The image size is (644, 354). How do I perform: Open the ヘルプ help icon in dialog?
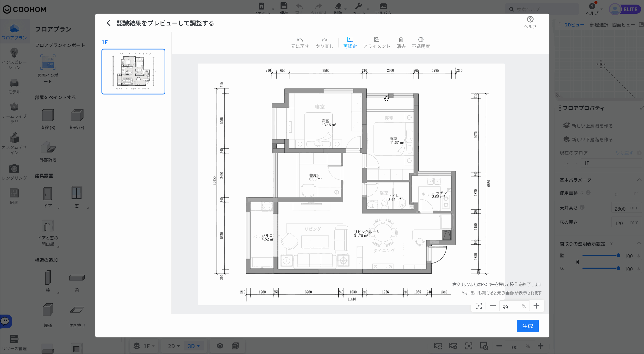point(530,22)
